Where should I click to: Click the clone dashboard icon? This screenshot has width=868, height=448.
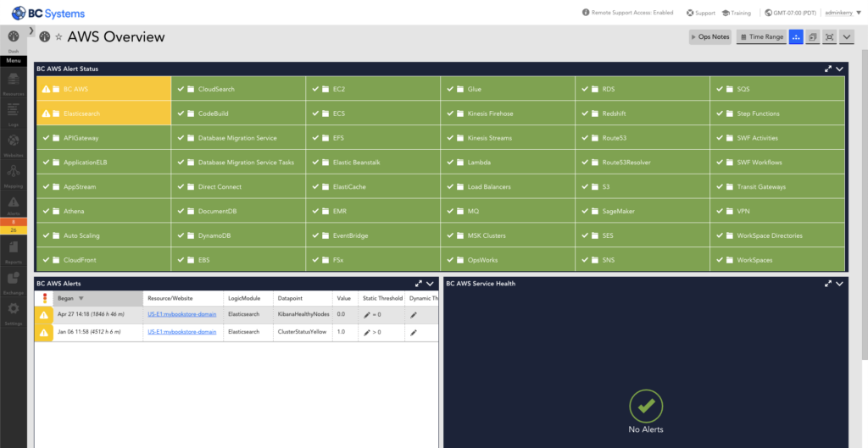[813, 37]
